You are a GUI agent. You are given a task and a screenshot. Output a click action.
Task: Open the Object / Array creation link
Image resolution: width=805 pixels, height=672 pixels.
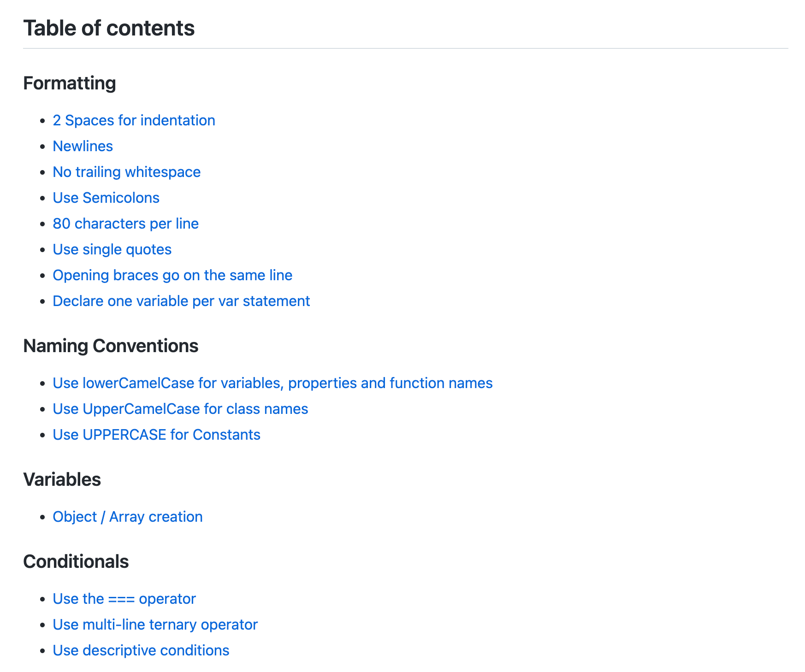point(128,517)
